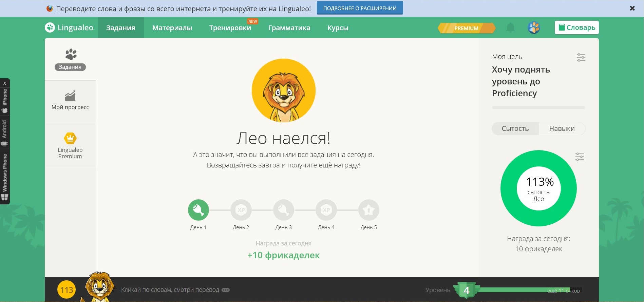Screen dimensions: 644x302
Task: Open Мой прогресс chart icon
Action: [x=70, y=96]
